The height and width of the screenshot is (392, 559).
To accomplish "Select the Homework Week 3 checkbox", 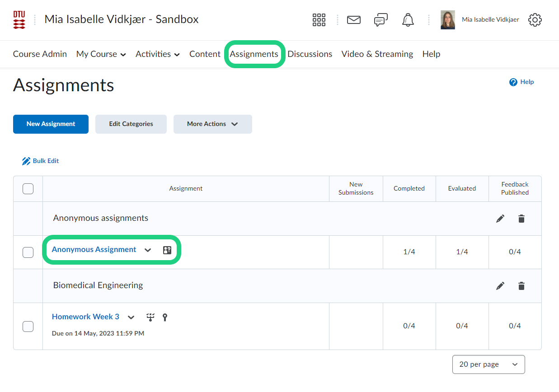I will click(28, 326).
